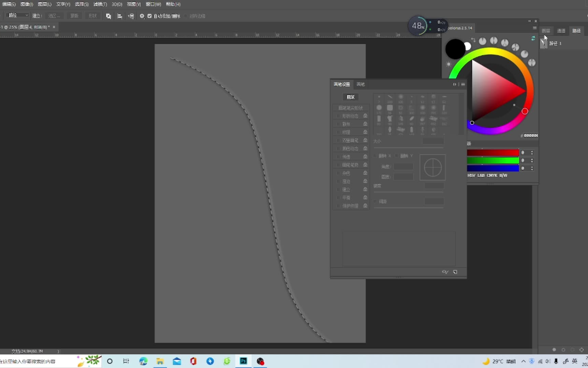This screenshot has height=368, width=588.
Task: Click the lock icon beside 纹理
Action: coord(365,132)
